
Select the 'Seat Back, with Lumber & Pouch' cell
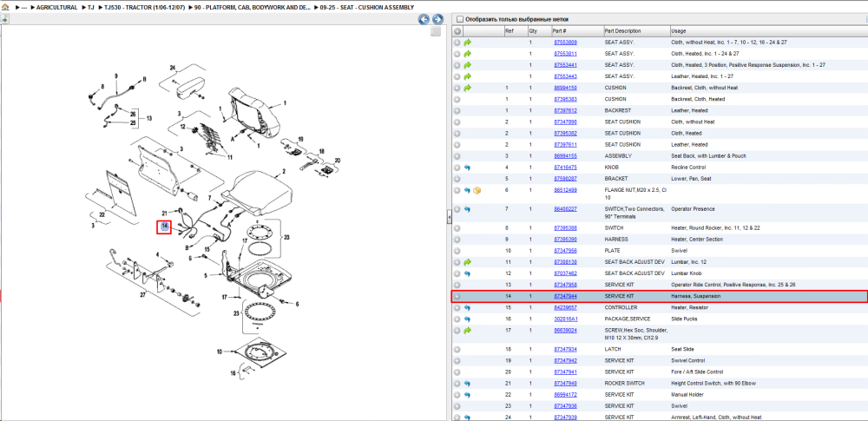[x=707, y=156]
